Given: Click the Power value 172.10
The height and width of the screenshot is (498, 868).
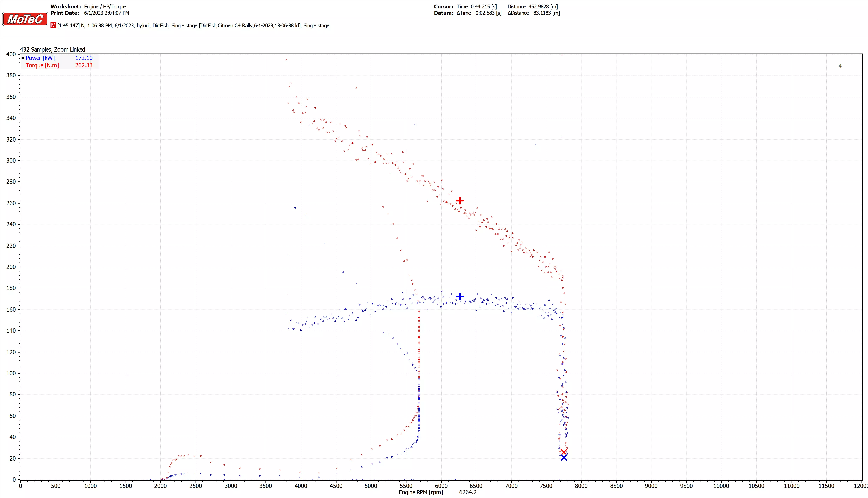Looking at the screenshot, I should click(84, 58).
